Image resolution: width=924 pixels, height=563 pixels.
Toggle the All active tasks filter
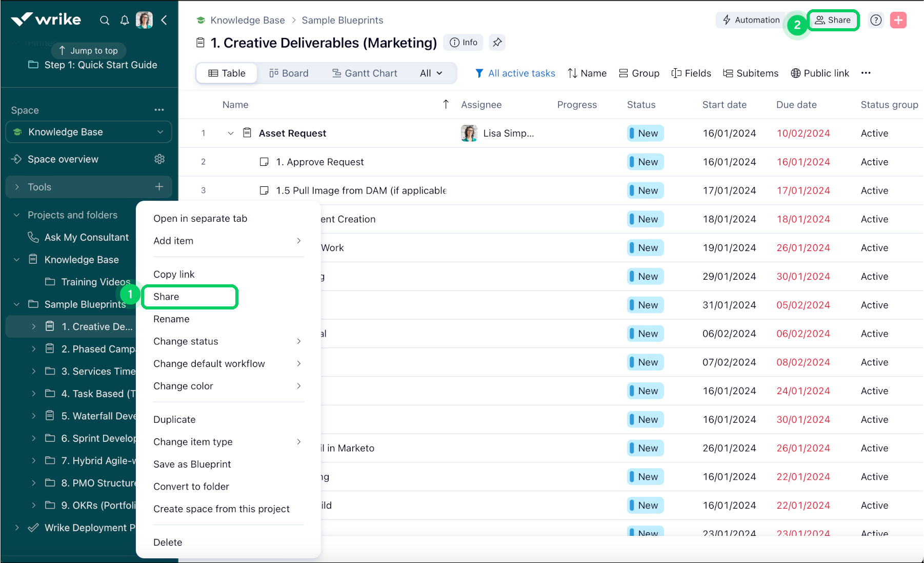515,73
